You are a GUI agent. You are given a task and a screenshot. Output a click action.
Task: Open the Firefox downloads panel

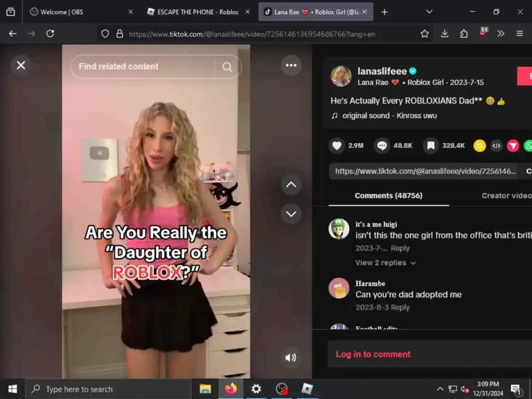(x=445, y=34)
